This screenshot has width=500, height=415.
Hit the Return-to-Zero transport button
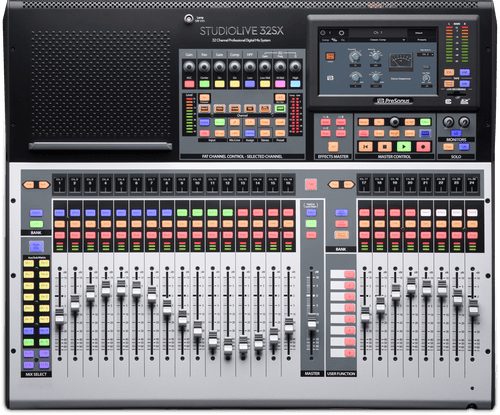[365, 146]
